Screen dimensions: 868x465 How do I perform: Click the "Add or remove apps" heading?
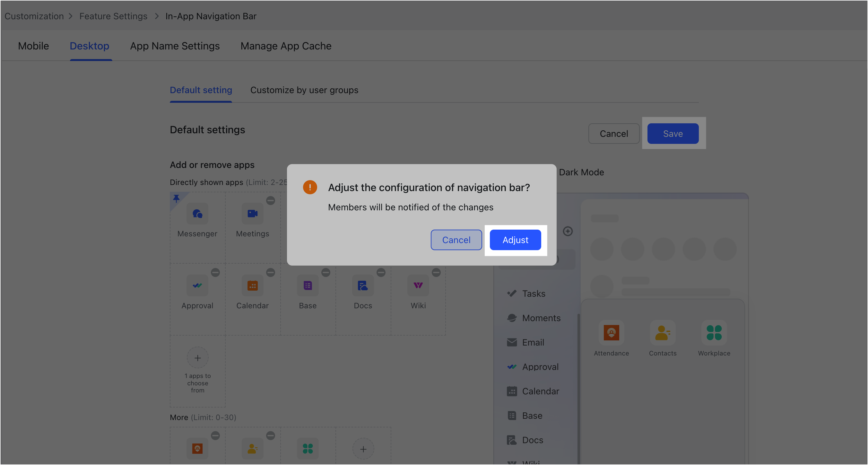pos(212,165)
